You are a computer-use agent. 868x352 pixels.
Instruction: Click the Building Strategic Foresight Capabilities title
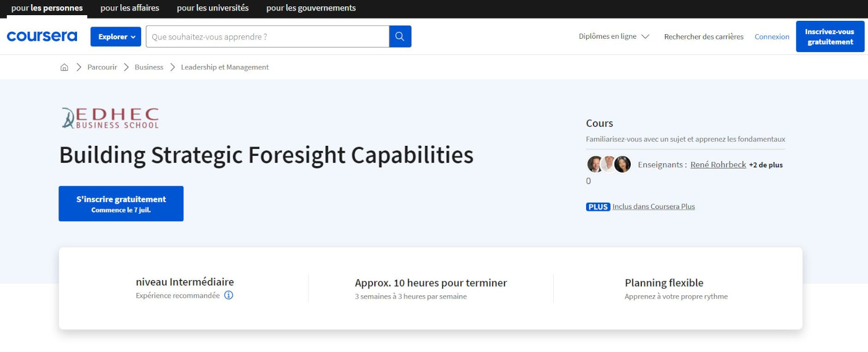coord(266,155)
